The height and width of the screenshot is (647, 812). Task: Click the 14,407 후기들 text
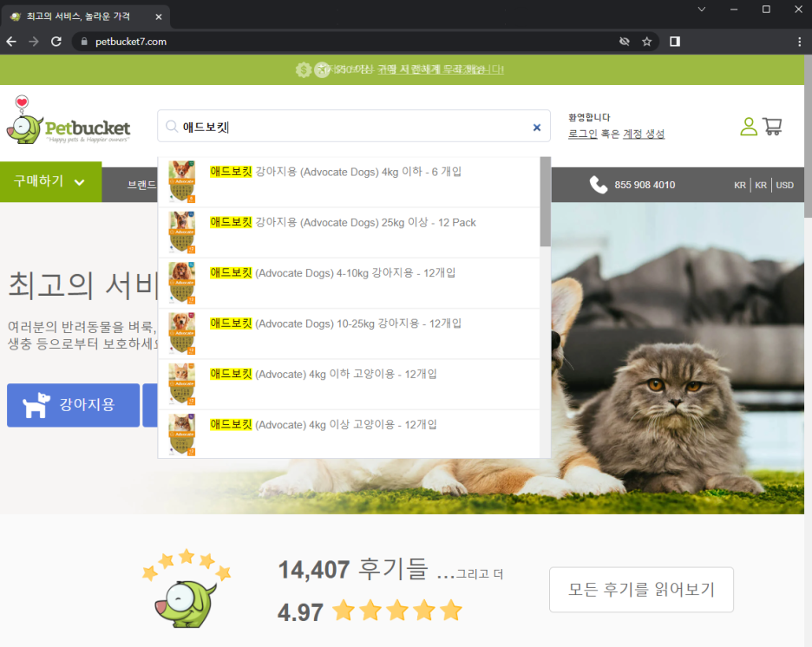(353, 569)
